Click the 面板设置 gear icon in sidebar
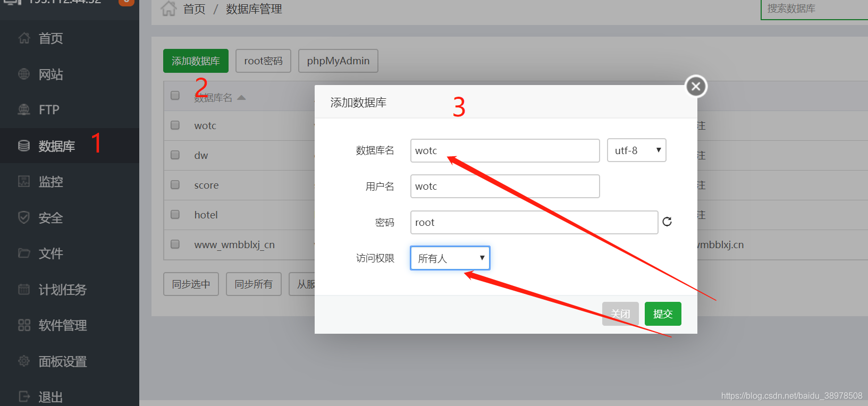Image resolution: width=868 pixels, height=406 pixels. pyautogui.click(x=24, y=361)
